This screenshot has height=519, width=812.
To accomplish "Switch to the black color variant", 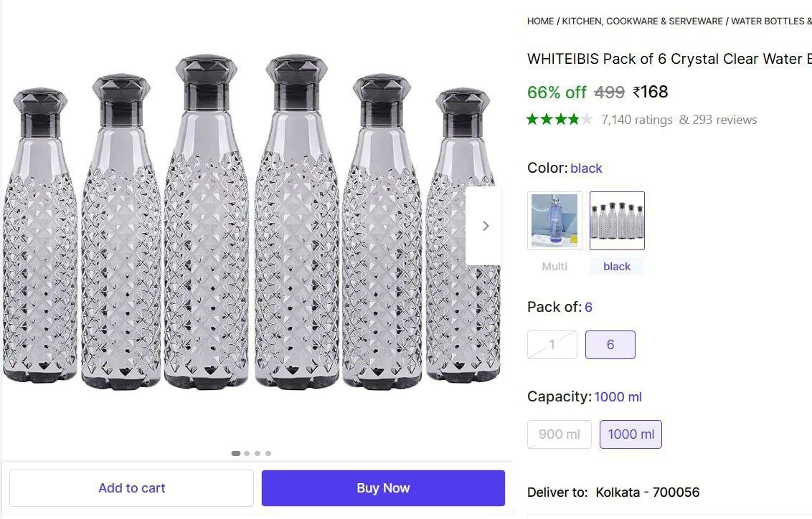I will (617, 220).
